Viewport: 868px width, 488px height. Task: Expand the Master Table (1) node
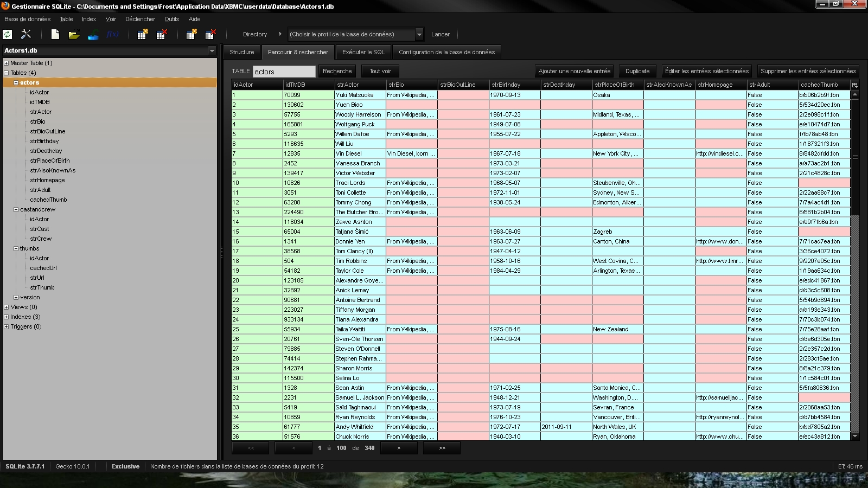[x=7, y=63]
